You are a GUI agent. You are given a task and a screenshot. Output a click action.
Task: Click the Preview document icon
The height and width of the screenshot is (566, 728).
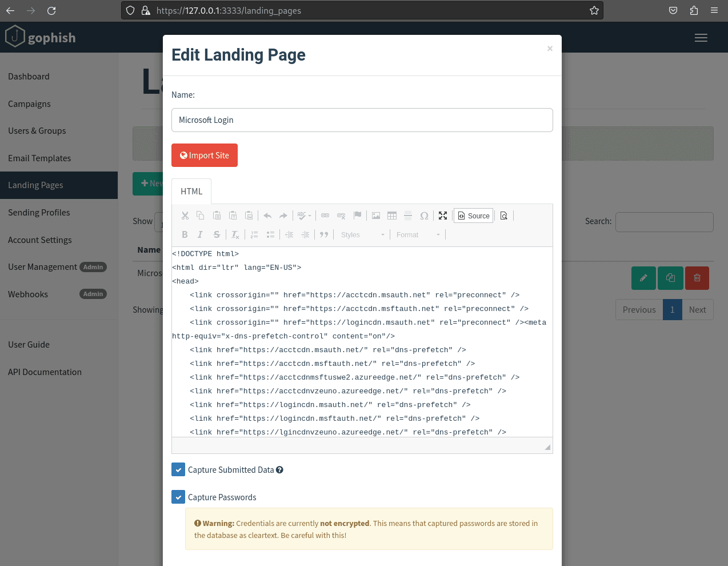[504, 216]
